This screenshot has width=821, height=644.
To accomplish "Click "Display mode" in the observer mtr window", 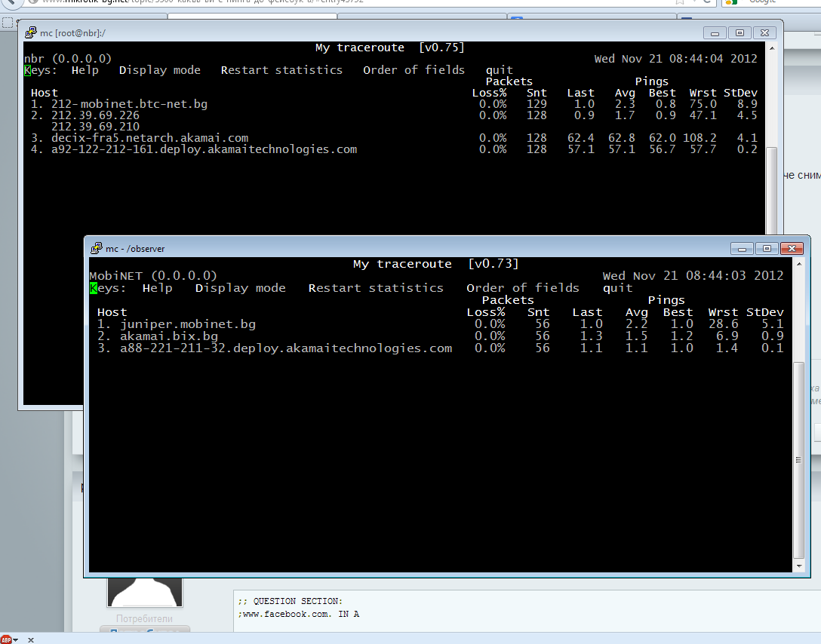I will click(x=240, y=288).
